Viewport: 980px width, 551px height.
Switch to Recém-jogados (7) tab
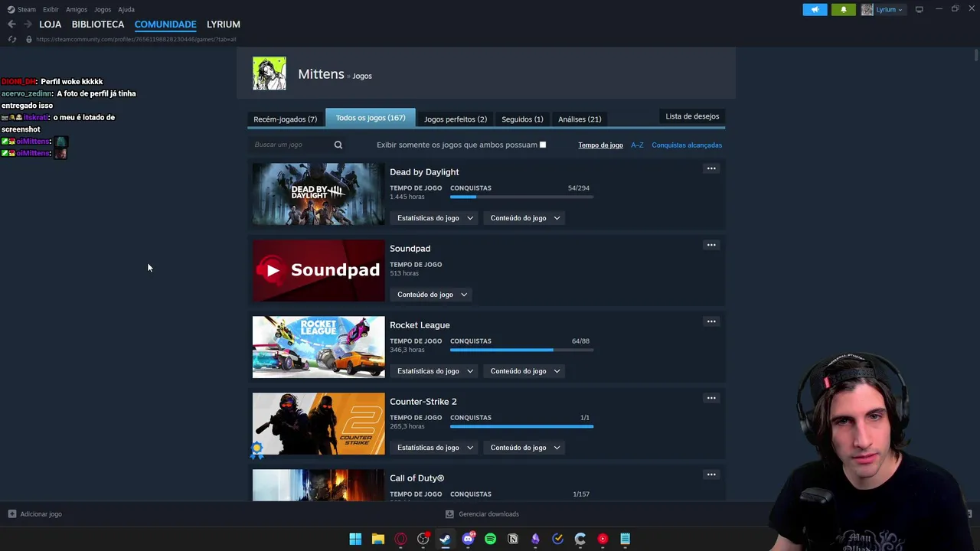(x=285, y=119)
